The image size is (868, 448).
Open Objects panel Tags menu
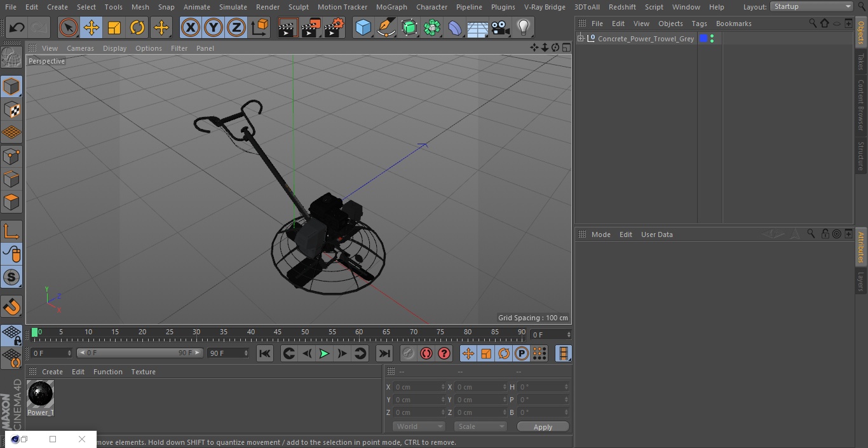(699, 24)
